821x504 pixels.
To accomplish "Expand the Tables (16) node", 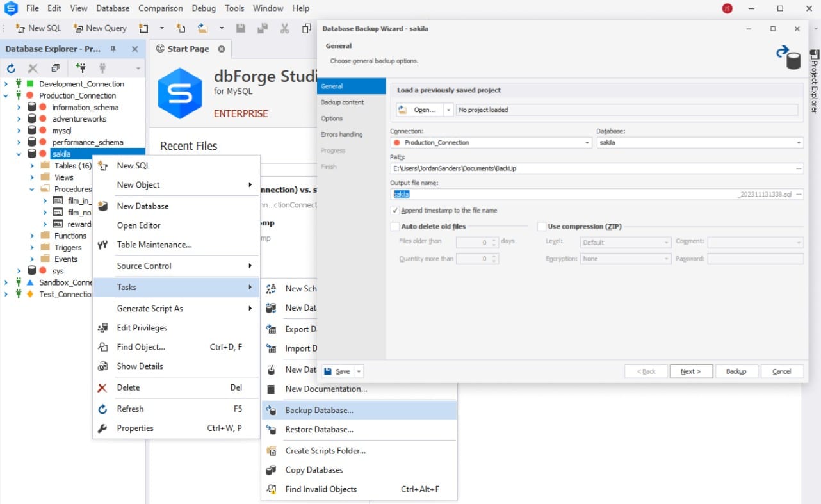I will coord(32,166).
